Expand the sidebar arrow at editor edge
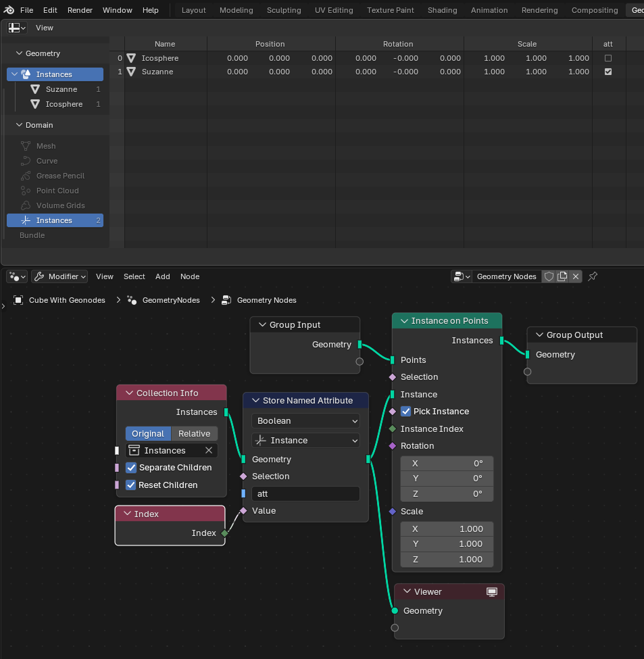The height and width of the screenshot is (659, 644). tap(3, 306)
